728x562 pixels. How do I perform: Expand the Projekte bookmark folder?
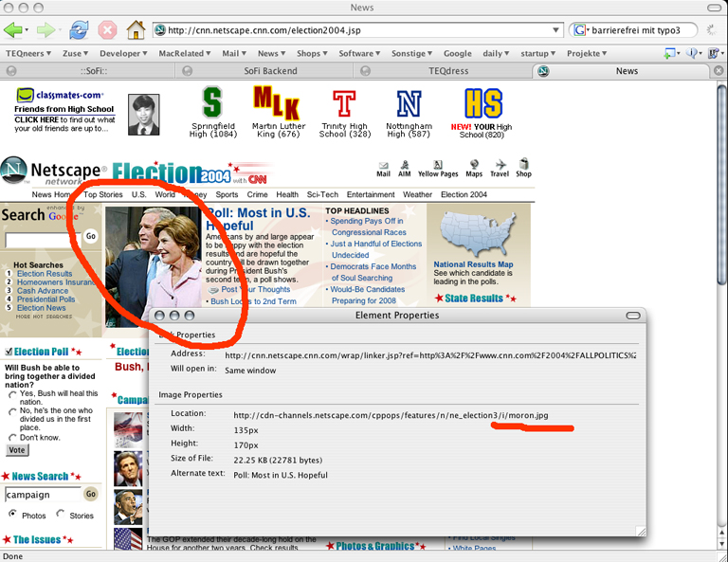click(x=587, y=53)
